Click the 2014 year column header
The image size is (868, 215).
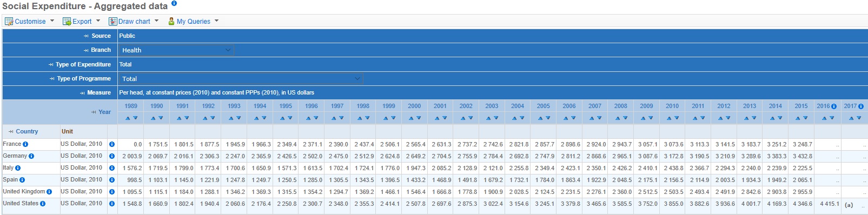[776, 106]
